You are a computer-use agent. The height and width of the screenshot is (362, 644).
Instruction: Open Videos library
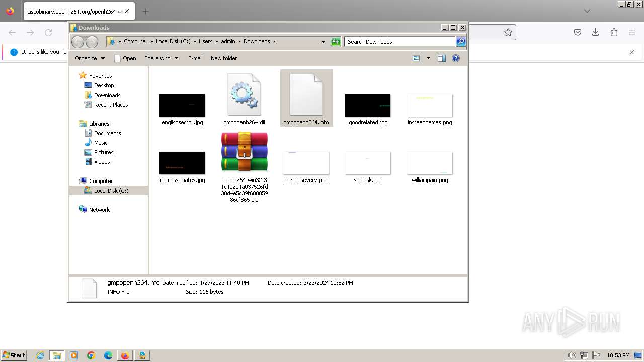[102, 162]
